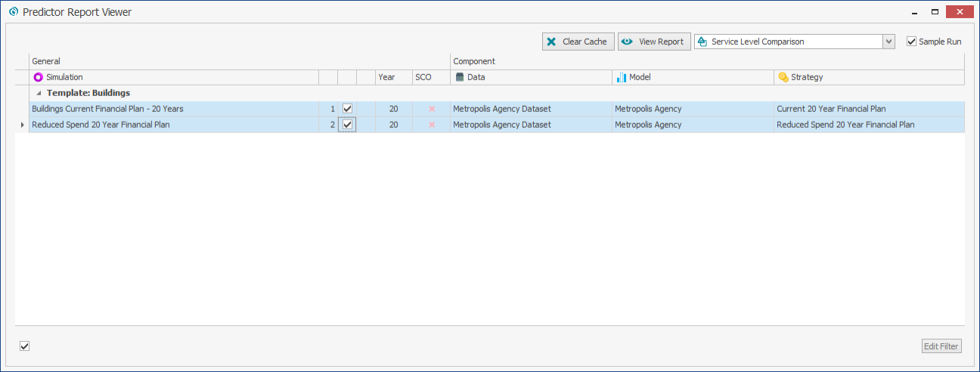Toggle the filter checkbox at bottom left
The width and height of the screenshot is (980, 372).
(25, 346)
